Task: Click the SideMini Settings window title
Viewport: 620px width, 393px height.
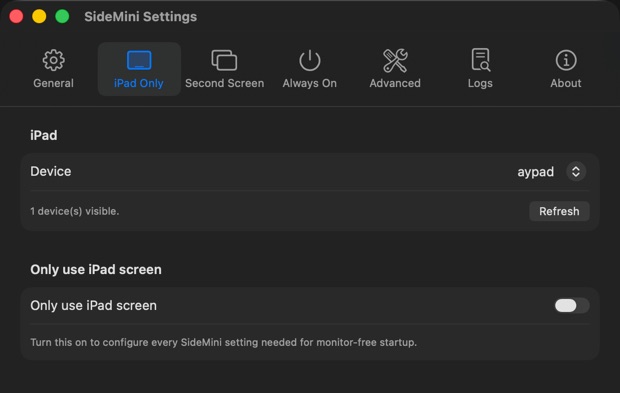Action: [140, 17]
